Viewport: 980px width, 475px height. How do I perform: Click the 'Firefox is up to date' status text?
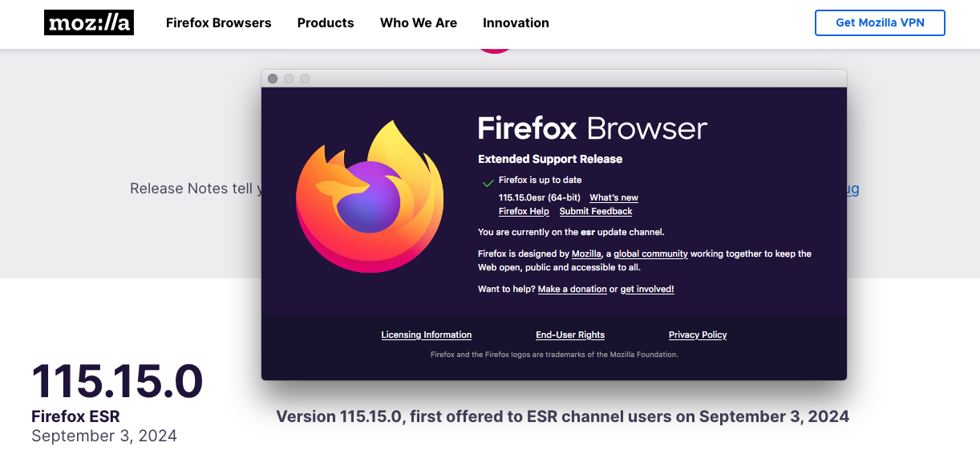tap(540, 180)
